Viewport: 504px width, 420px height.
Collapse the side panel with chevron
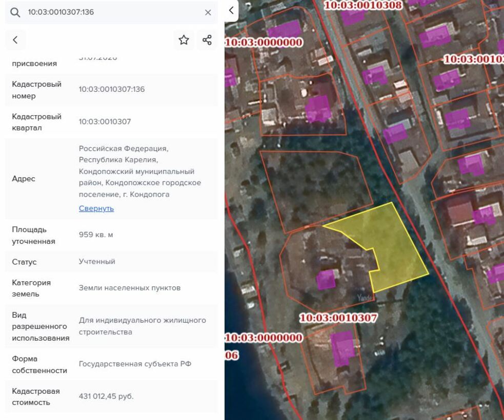pos(231,10)
